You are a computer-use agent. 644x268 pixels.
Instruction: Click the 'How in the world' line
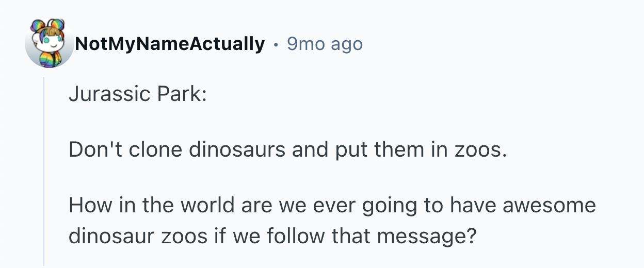(332, 206)
